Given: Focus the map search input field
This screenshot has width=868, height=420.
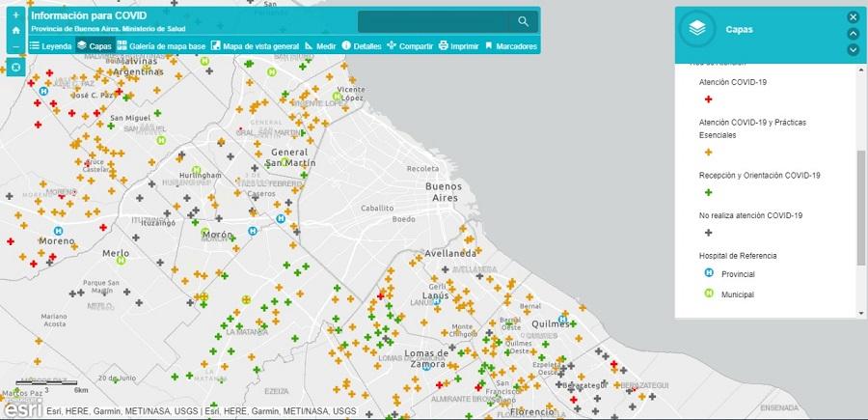Looking at the screenshot, I should pyautogui.click(x=433, y=21).
